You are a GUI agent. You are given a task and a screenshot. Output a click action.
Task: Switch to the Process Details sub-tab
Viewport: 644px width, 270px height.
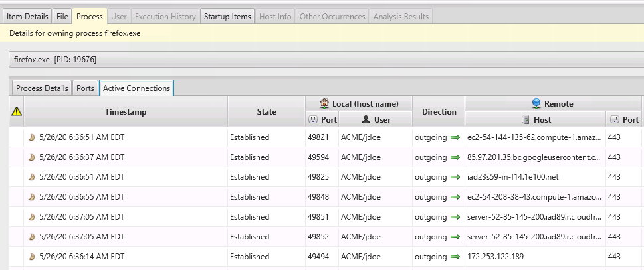pyautogui.click(x=42, y=88)
